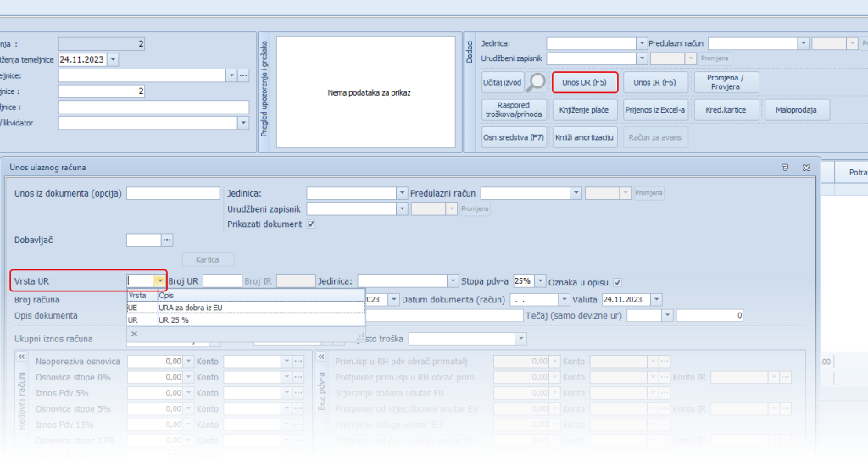
Task: Expand the Mjesto troška dropdown
Action: tap(520, 339)
